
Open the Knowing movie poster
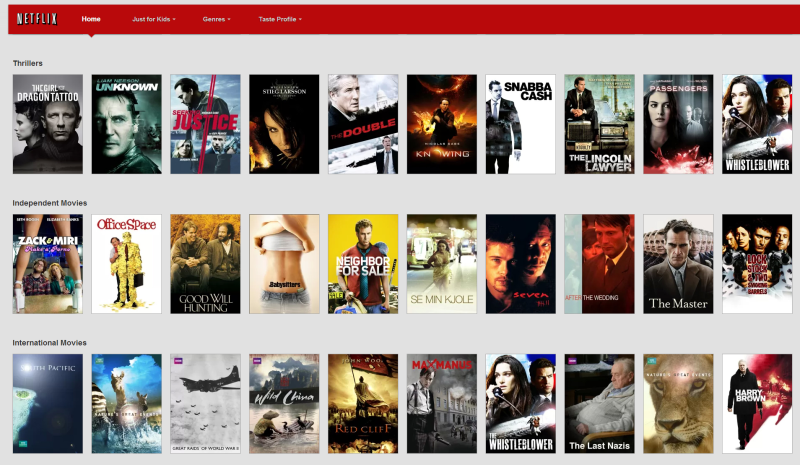tap(442, 124)
